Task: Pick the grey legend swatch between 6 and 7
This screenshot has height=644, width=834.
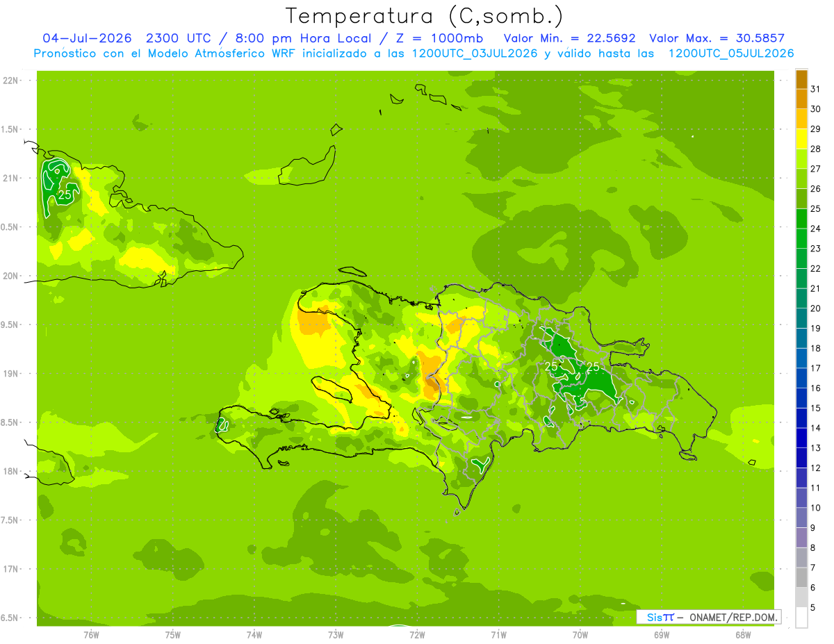Action: click(x=801, y=577)
